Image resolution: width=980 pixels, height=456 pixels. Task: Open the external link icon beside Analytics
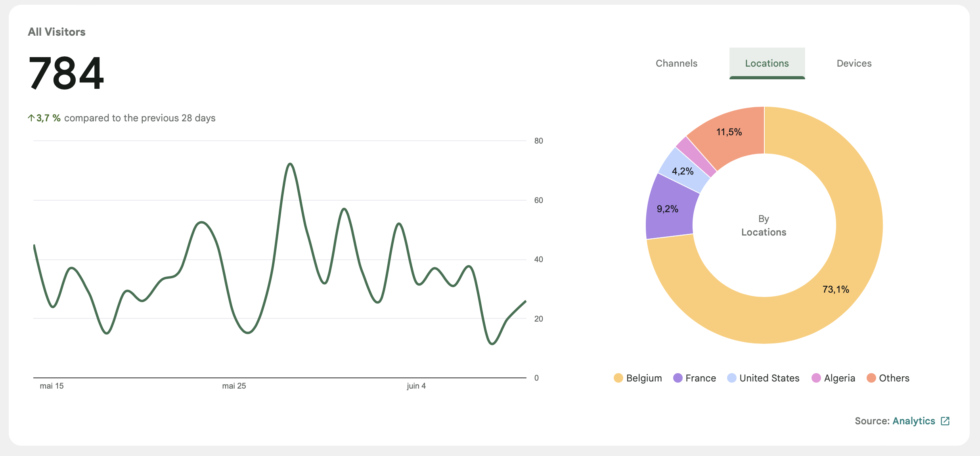pyautogui.click(x=945, y=421)
